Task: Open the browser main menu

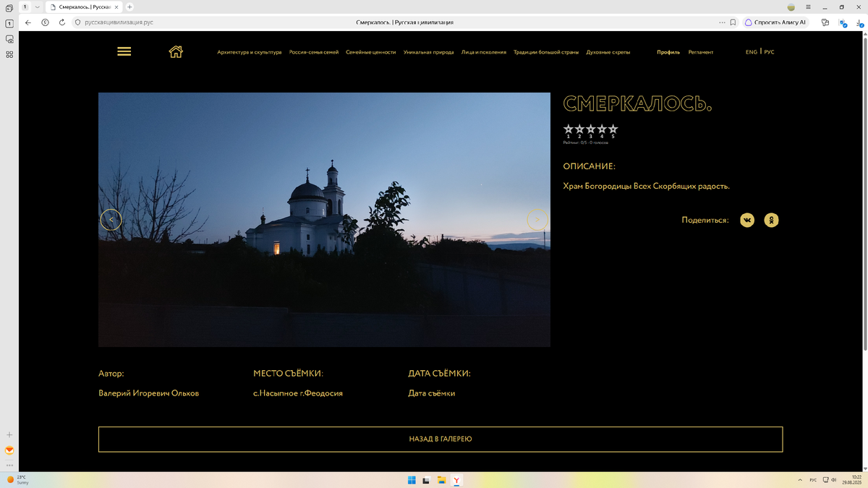Action: click(809, 7)
